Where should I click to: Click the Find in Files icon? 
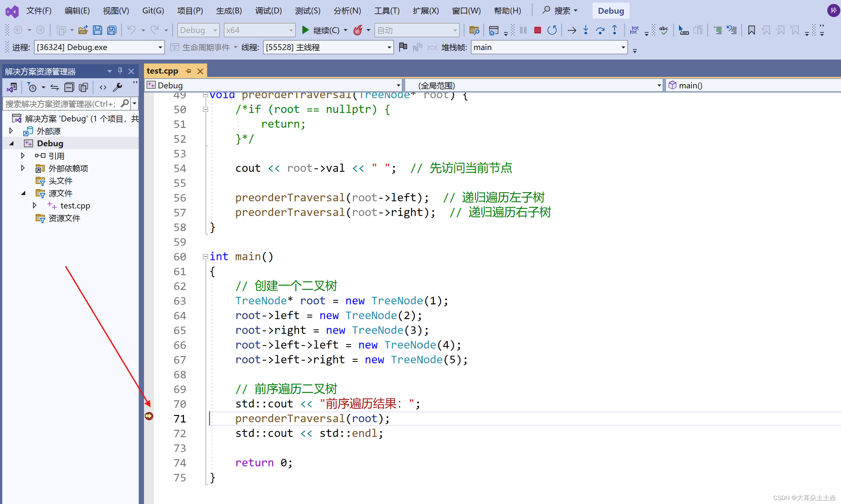point(474,30)
